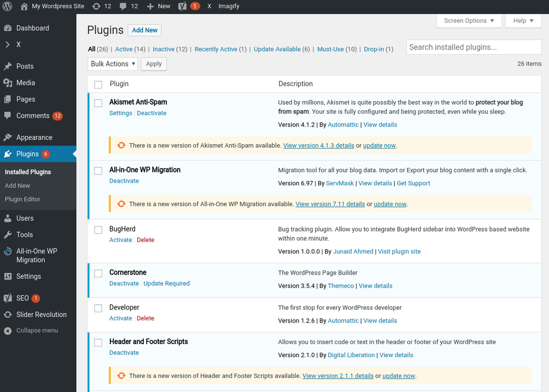Screen dimensions: 549x392
Task: Check the select-all plugins checkbox
Action: coord(98,85)
